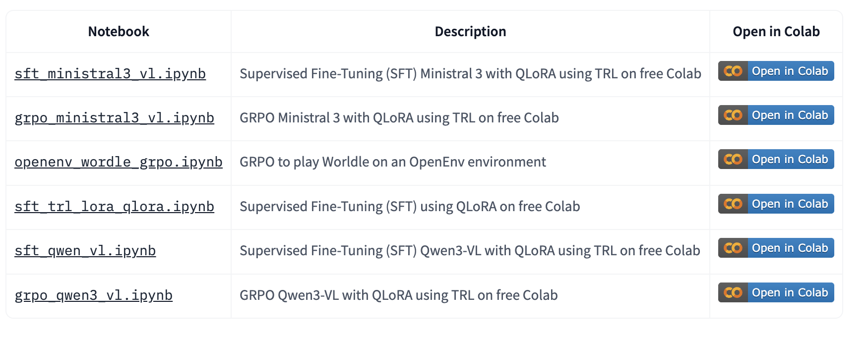Click the Open in Colab column header
Screen dimensions: 868x340
click(776, 32)
